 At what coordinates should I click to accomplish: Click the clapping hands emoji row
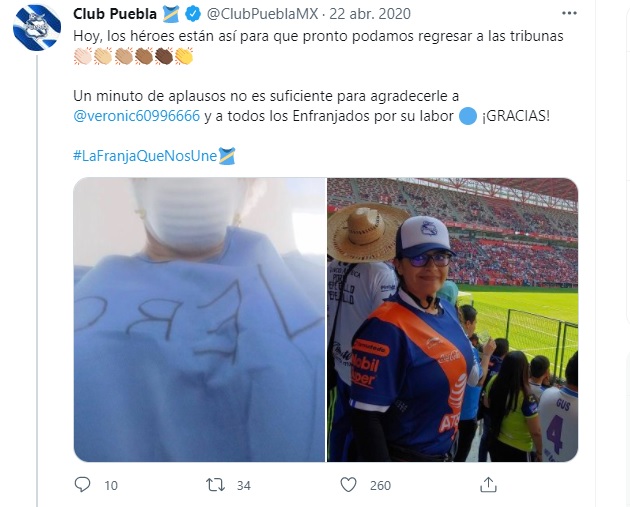coord(133,56)
